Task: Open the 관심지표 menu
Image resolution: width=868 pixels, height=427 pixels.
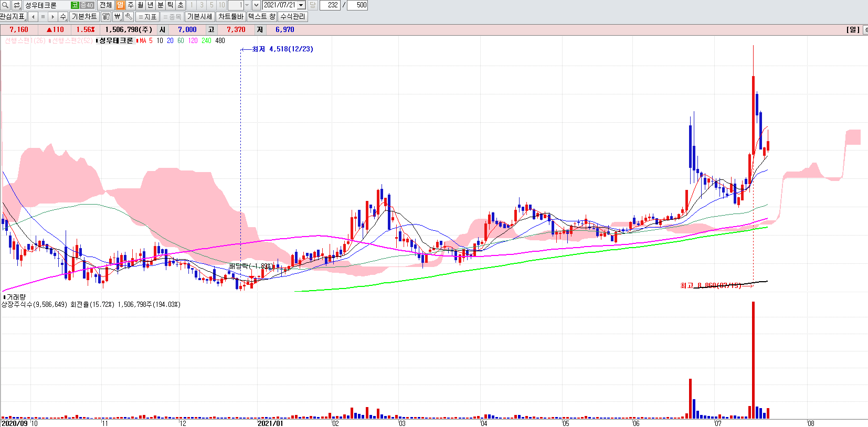Action: pos(13,17)
